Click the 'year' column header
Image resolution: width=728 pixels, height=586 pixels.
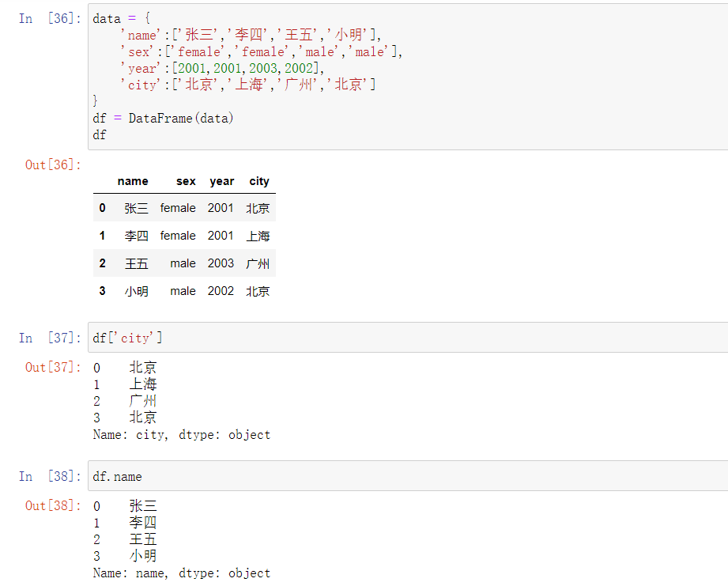221,182
